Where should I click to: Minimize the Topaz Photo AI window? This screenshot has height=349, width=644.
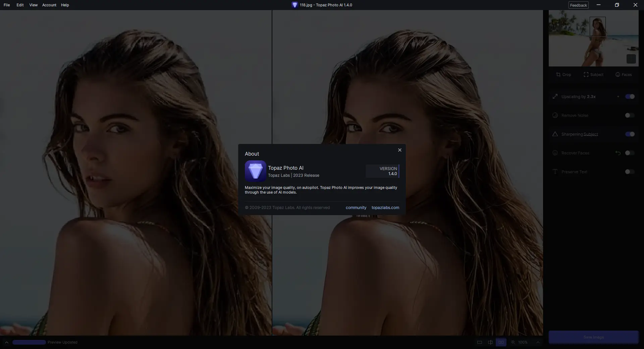[598, 5]
